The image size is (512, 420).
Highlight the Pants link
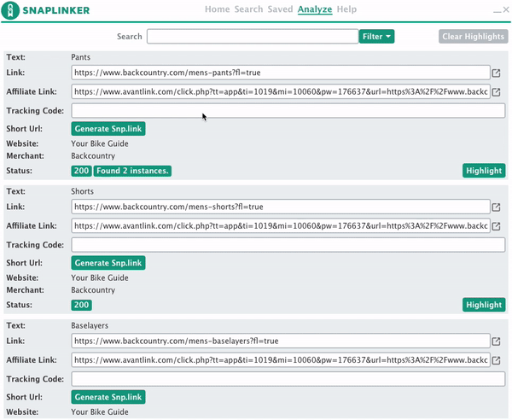[484, 171]
